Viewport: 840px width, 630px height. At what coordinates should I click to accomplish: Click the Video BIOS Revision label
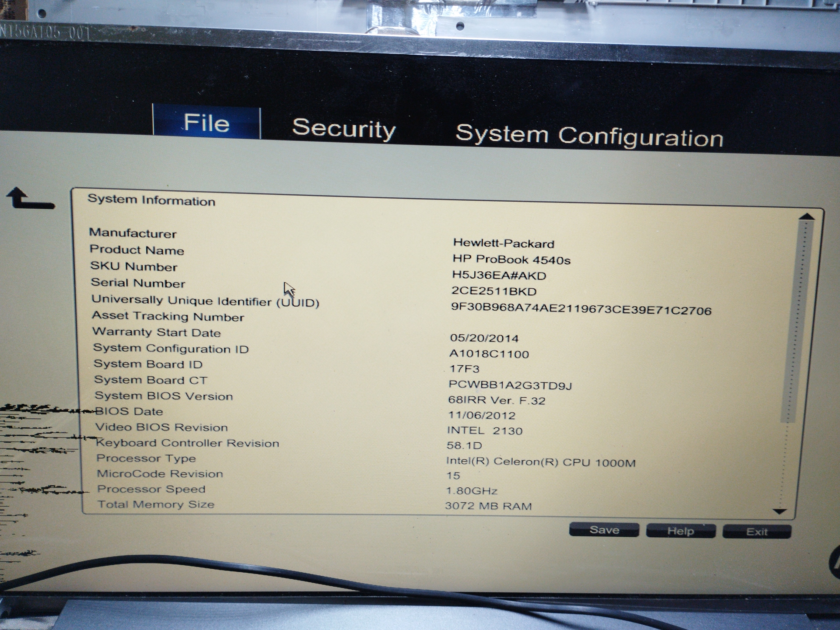pos(162,427)
